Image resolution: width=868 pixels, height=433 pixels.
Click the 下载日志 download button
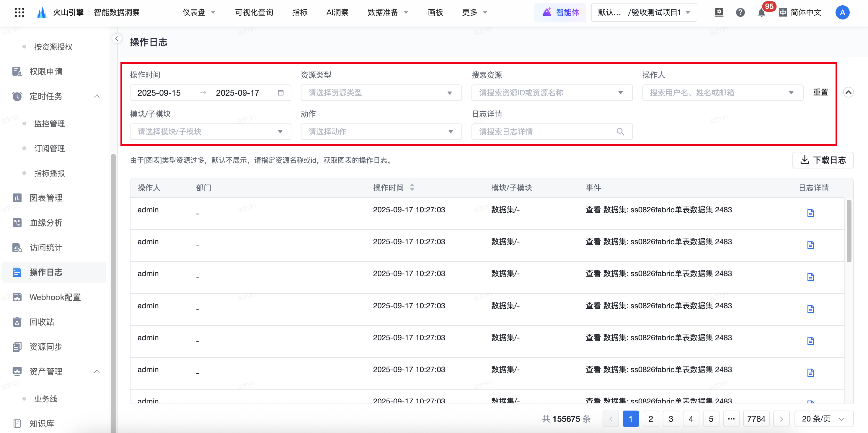pyautogui.click(x=823, y=160)
